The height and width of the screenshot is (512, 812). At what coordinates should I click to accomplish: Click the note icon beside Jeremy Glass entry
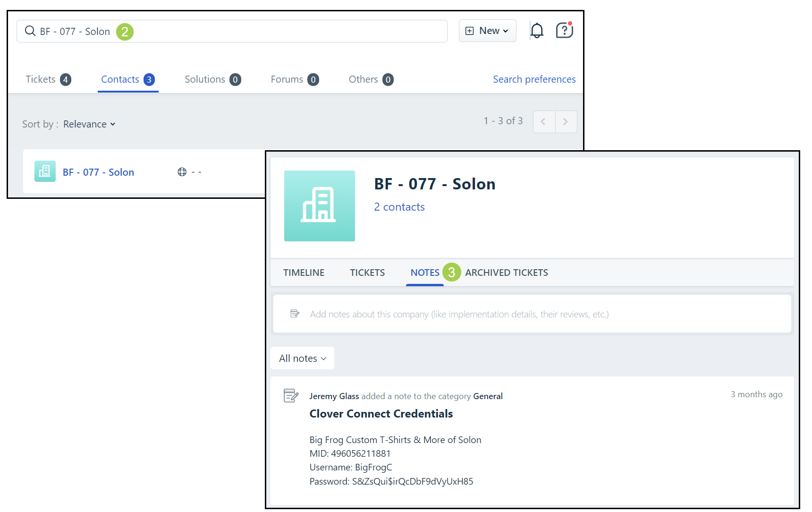291,395
